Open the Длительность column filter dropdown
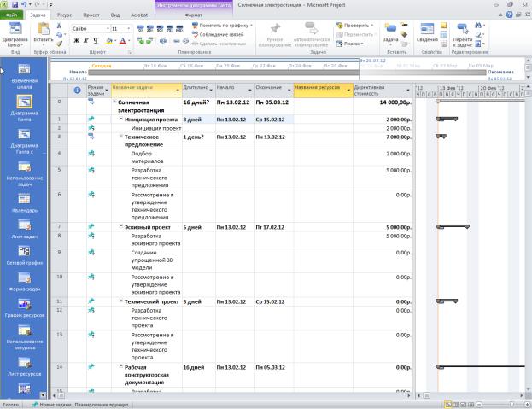532x409 pixels. [x=211, y=91]
